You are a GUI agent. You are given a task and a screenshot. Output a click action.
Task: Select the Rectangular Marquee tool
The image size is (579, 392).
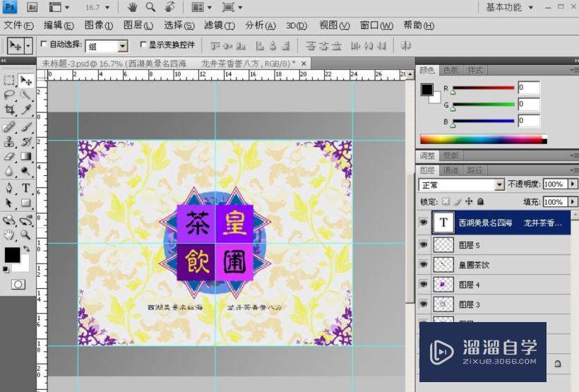tap(9, 81)
